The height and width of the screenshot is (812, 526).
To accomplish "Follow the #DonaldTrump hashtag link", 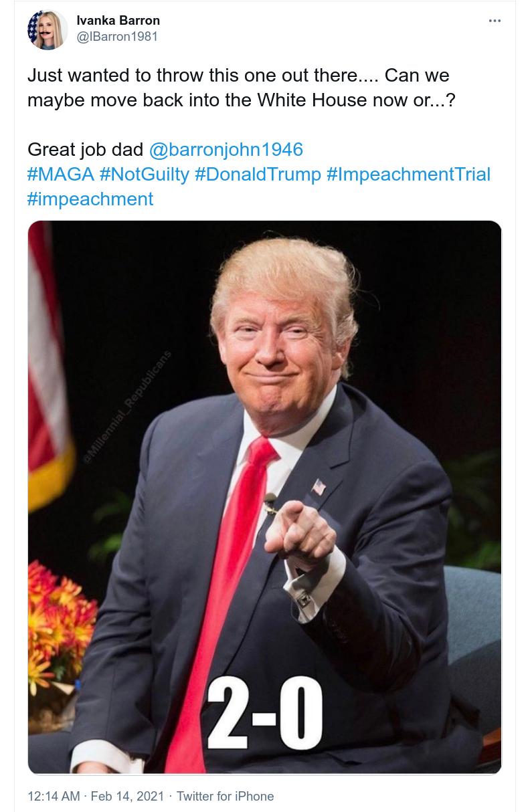I will (258, 174).
